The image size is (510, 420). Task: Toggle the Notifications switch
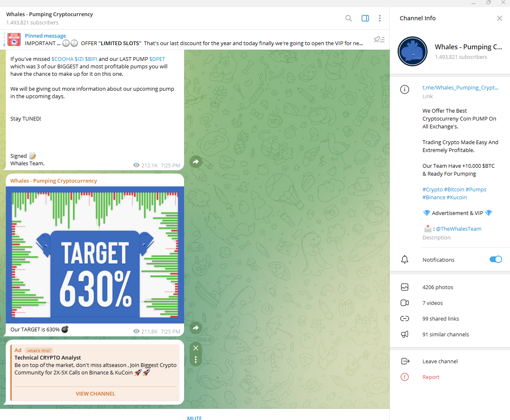pos(495,260)
